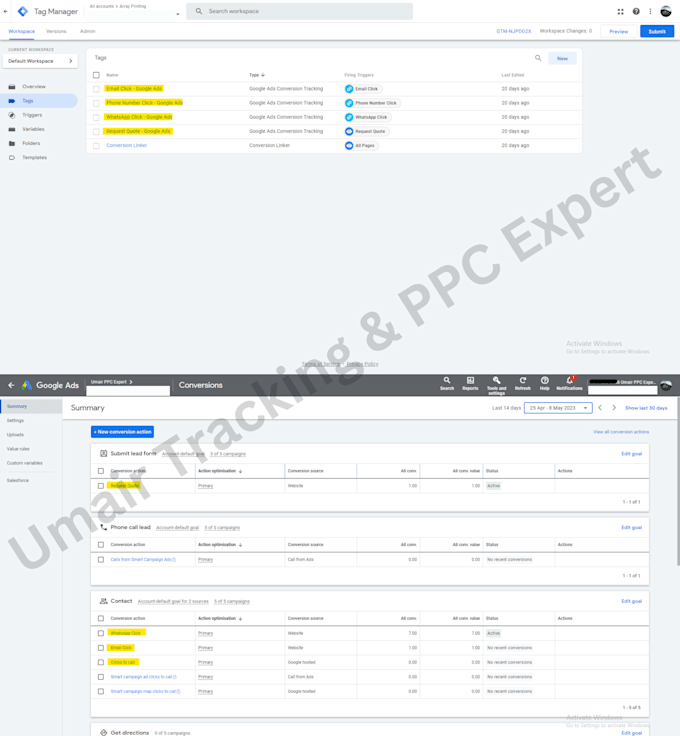Check the Conversion Linker tag row
The image size is (680, 736).
tap(96, 146)
